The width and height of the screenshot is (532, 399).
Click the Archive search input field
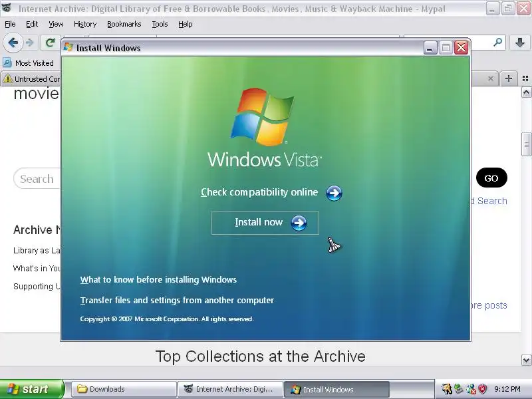point(37,178)
